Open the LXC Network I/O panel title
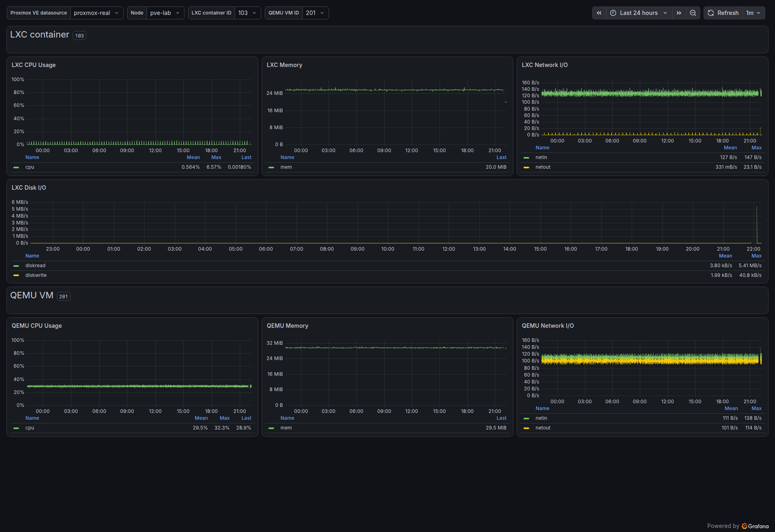The height and width of the screenshot is (532, 775). point(545,65)
